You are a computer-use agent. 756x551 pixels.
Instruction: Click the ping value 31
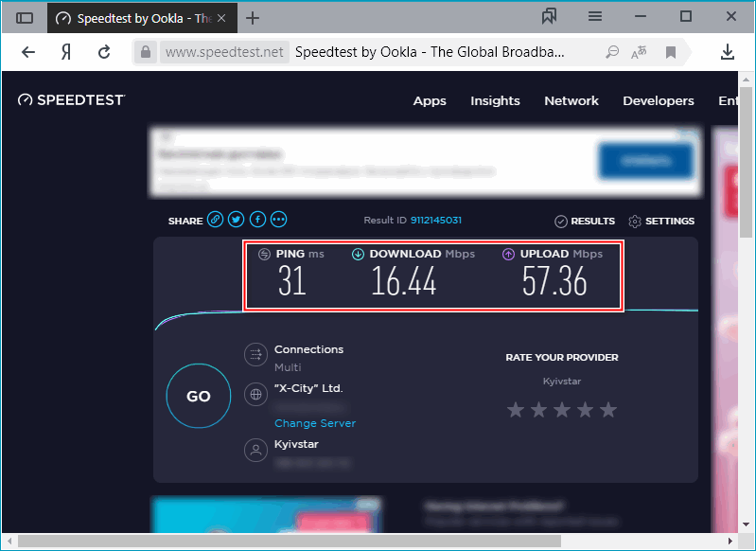(291, 281)
